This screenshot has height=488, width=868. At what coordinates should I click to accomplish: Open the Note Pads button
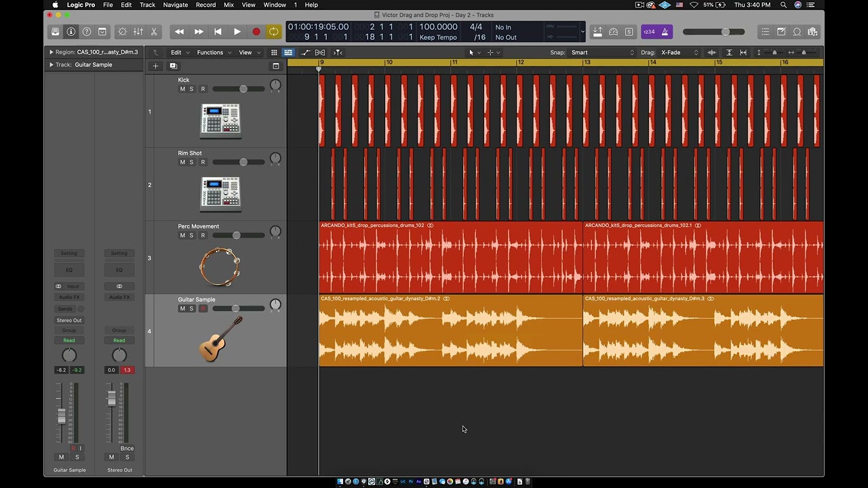click(781, 32)
